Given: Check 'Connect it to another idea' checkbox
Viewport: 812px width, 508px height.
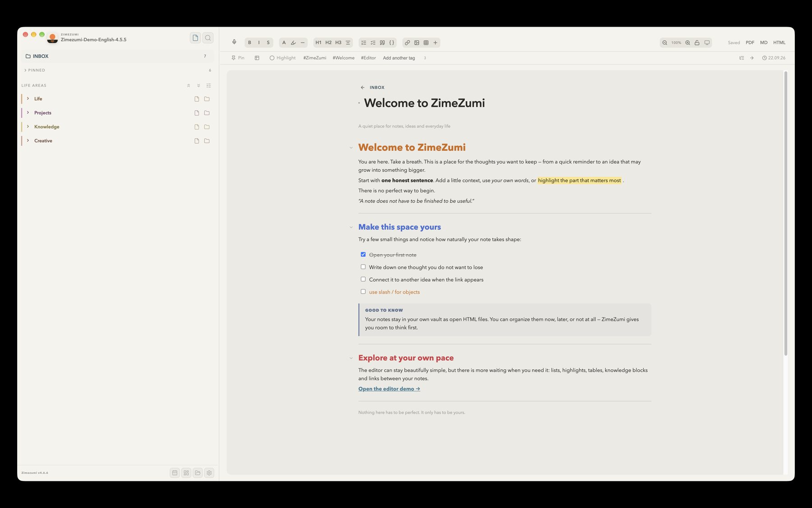Looking at the screenshot, I should pos(363,279).
